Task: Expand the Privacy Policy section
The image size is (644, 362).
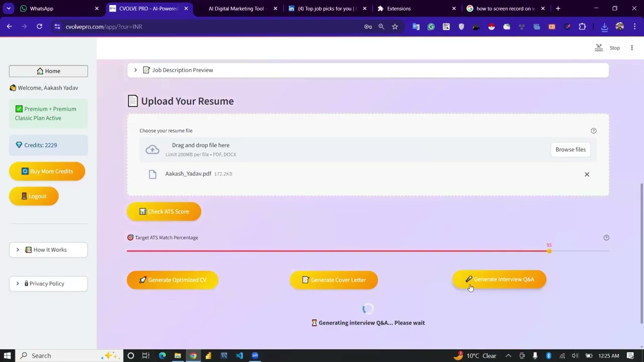Action: coord(48,284)
